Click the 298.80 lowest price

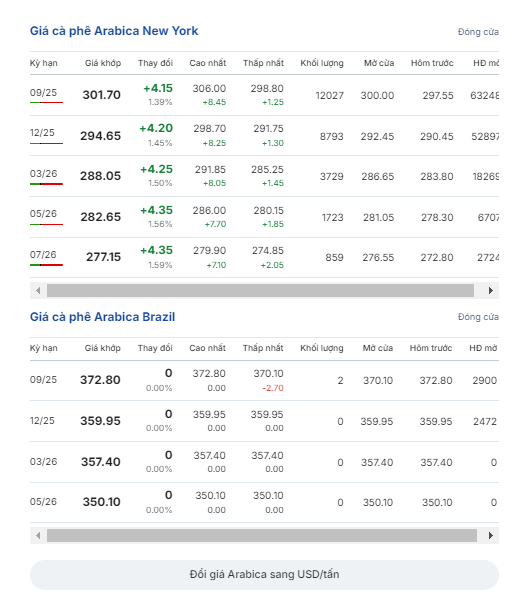[x=267, y=89]
